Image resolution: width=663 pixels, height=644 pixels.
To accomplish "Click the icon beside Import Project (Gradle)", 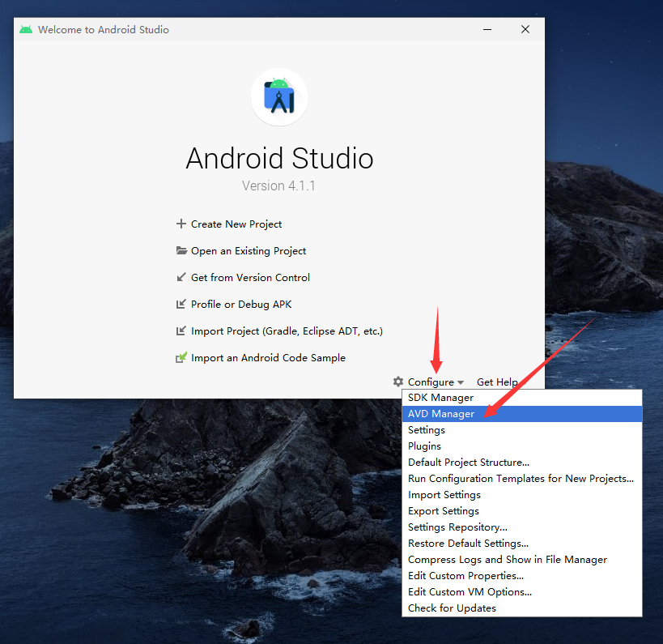I will [x=181, y=331].
